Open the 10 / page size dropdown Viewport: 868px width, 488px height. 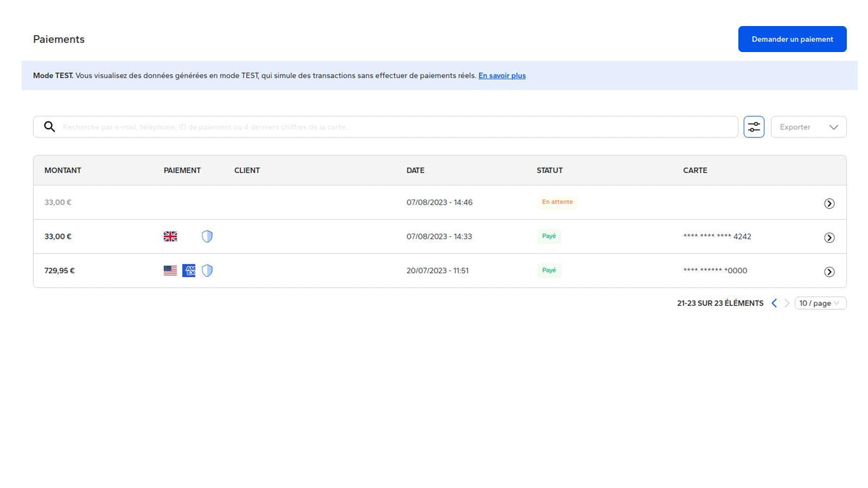pyautogui.click(x=820, y=304)
